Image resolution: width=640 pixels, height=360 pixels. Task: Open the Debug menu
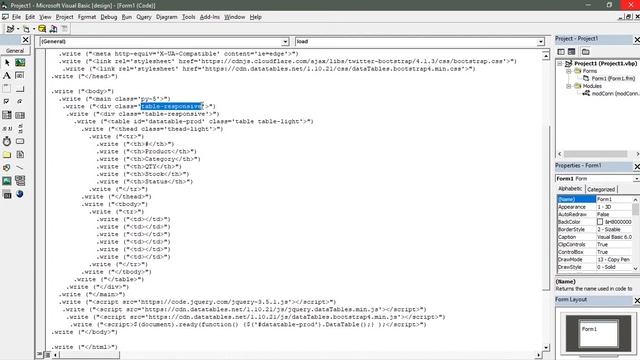pyautogui.click(x=109, y=17)
